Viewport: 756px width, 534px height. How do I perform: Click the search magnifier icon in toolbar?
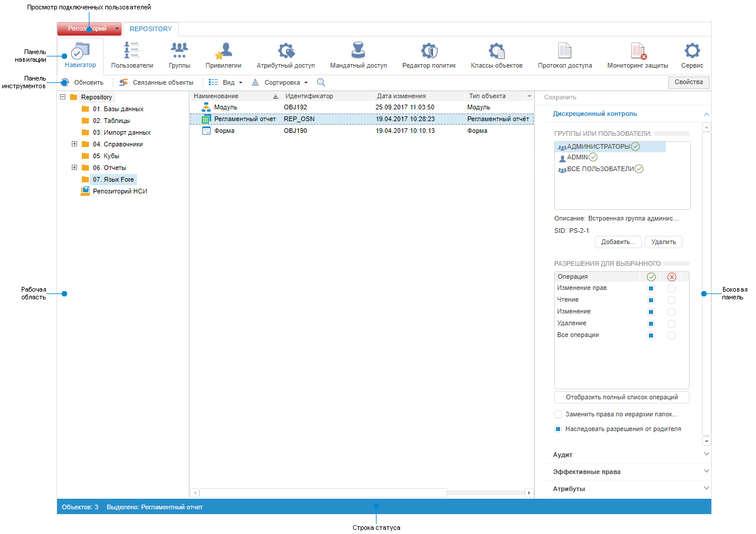tap(321, 83)
